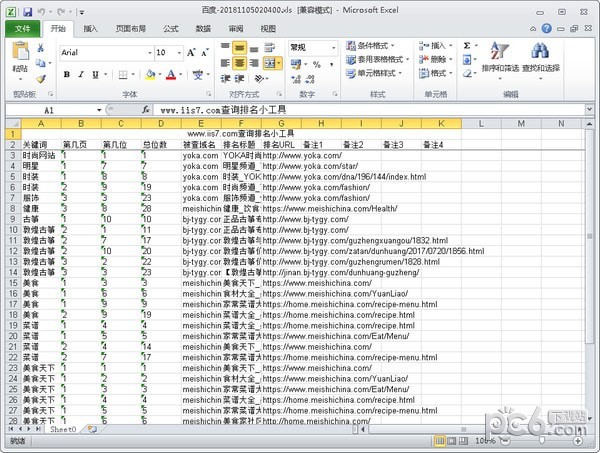The height and width of the screenshot is (453, 600).
Task: Increase font size with large A icon
Action: tap(191, 52)
